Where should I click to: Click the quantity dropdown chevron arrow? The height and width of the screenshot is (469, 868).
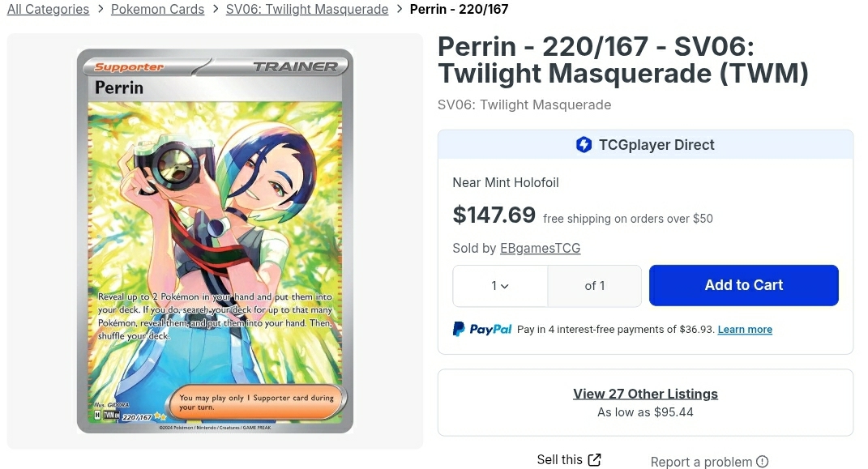coord(505,287)
